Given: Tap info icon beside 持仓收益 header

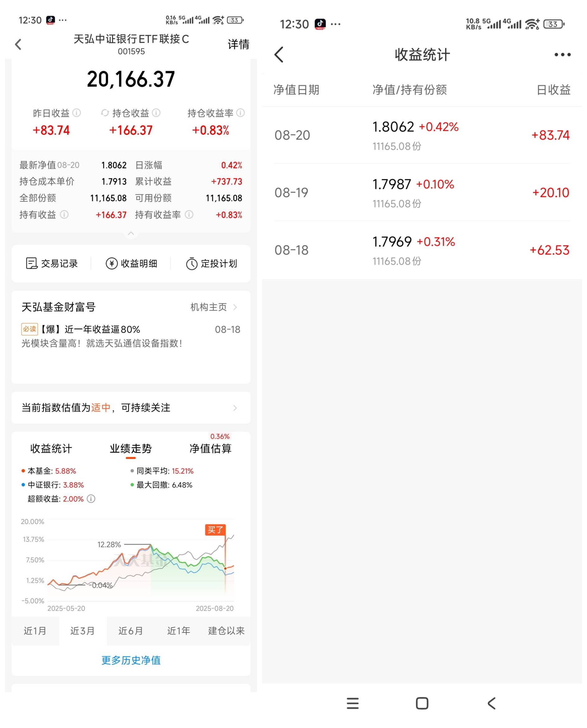Looking at the screenshot, I should click(x=156, y=113).
